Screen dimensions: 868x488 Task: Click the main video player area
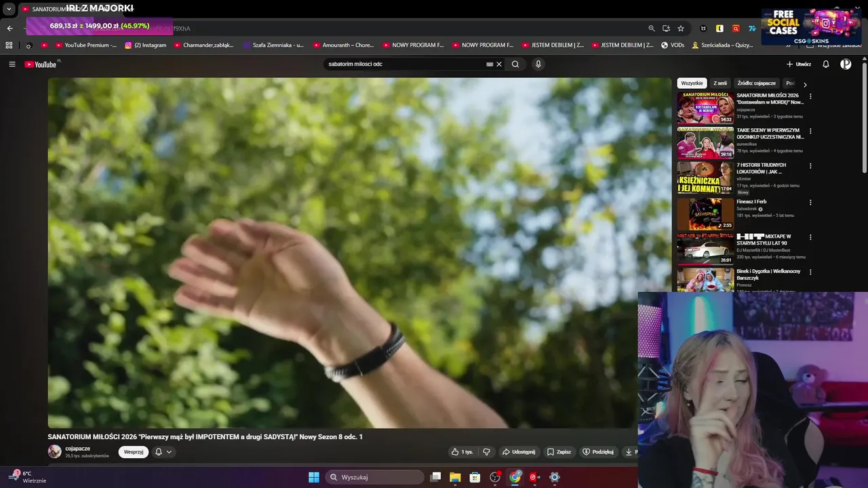tap(359, 253)
